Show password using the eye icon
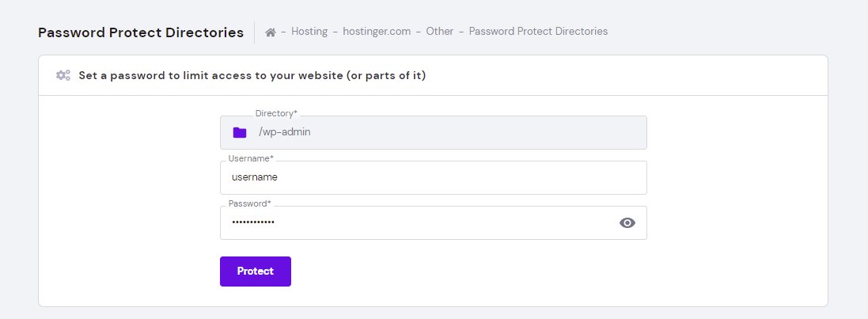This screenshot has width=868, height=319. coord(627,223)
